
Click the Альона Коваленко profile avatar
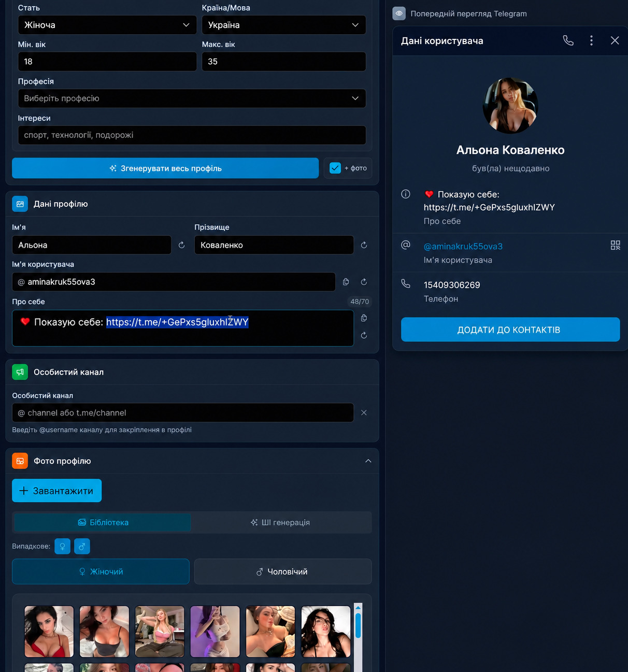point(510,106)
